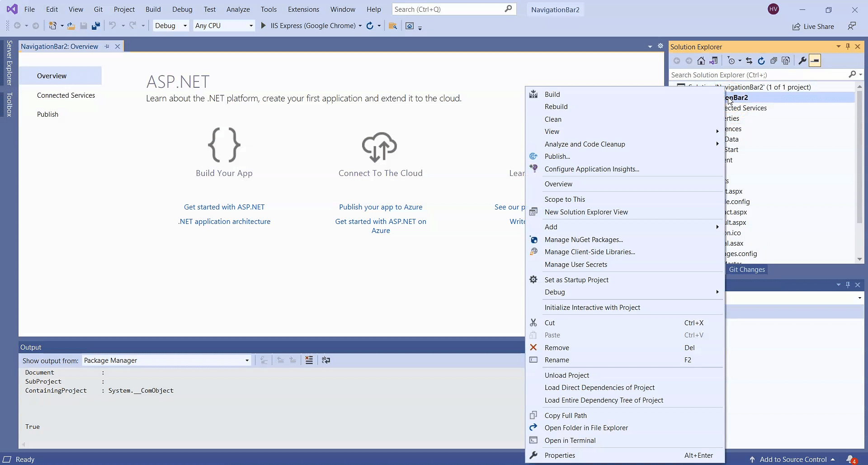Click the Visual Studio logo icon
Screen dimensions: 868x465
coord(12,9)
